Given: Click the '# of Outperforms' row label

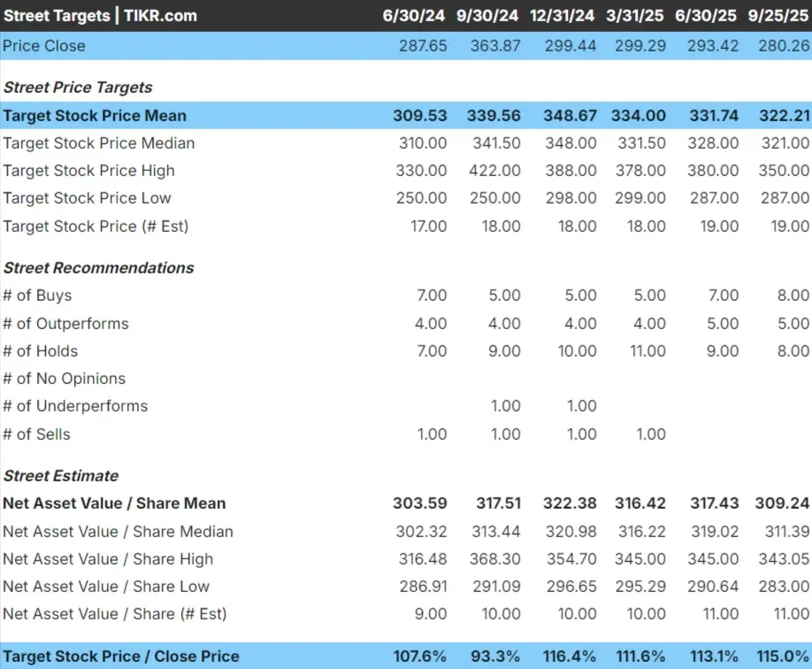Looking at the screenshot, I should pos(65,323).
